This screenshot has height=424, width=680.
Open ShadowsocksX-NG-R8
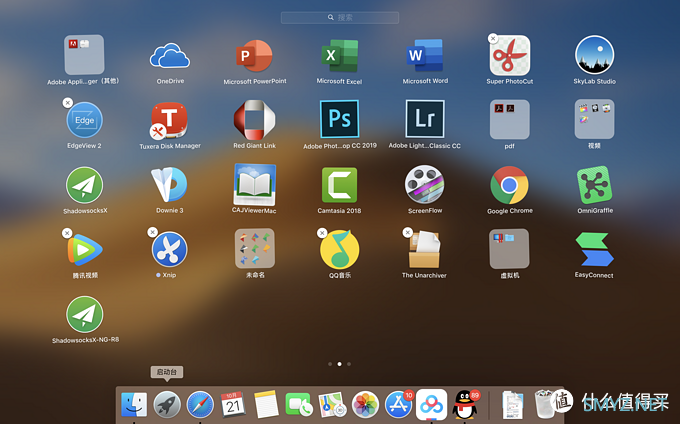click(85, 314)
